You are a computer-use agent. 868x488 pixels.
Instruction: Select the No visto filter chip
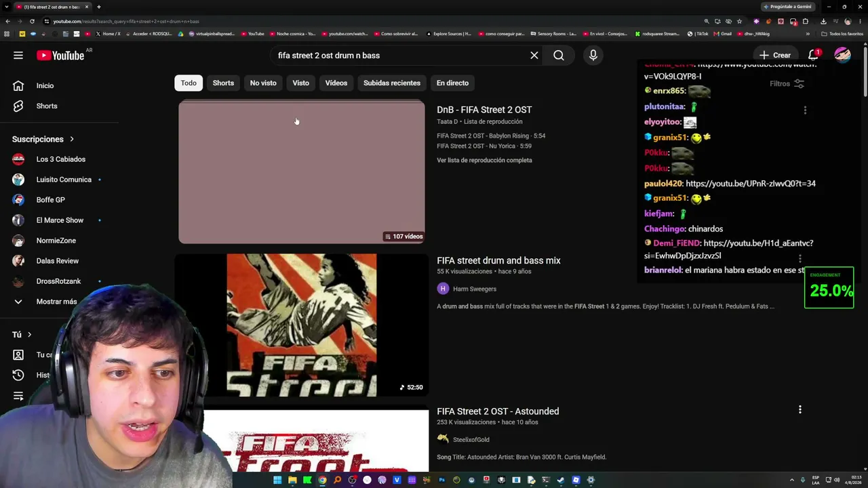263,83
